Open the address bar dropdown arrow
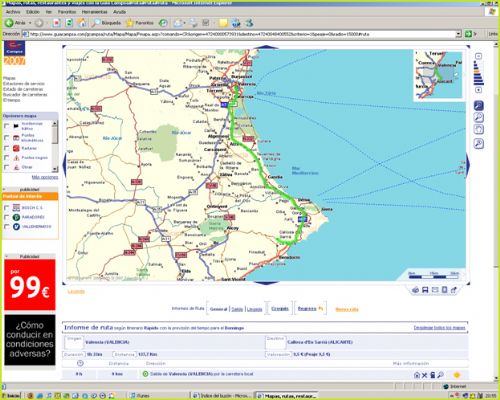 [x=458, y=34]
